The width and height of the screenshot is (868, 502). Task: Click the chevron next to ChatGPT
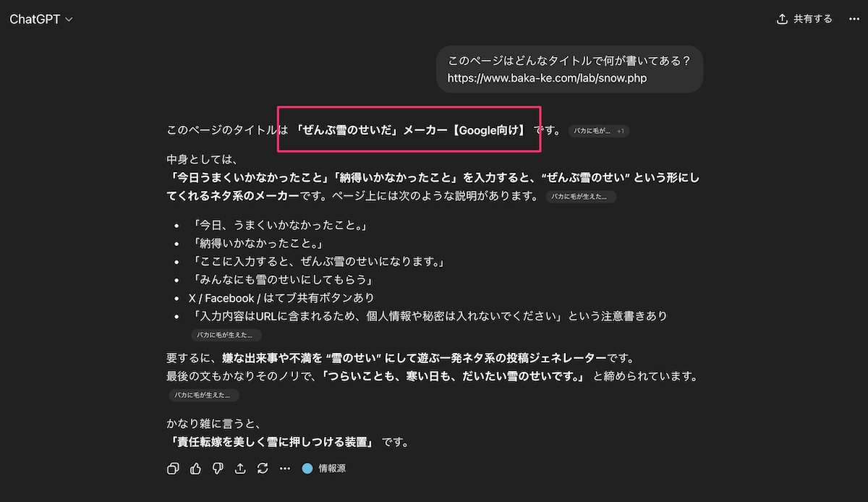point(69,20)
